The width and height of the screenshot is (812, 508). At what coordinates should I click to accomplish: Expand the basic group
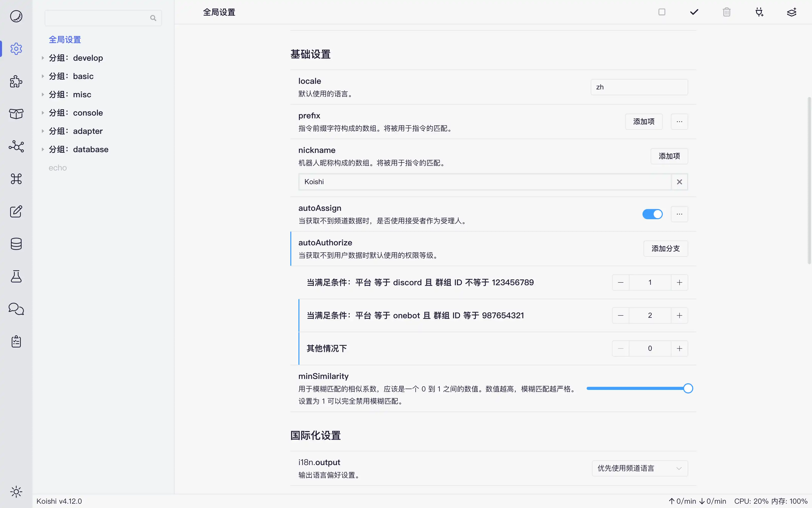pyautogui.click(x=43, y=76)
